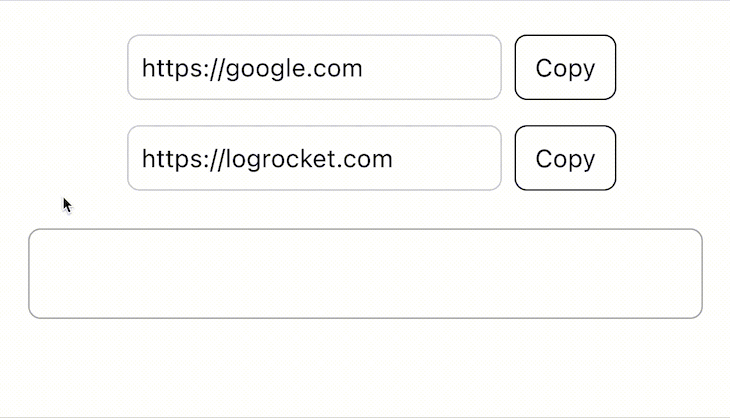Hit the top Copy button

565,67
